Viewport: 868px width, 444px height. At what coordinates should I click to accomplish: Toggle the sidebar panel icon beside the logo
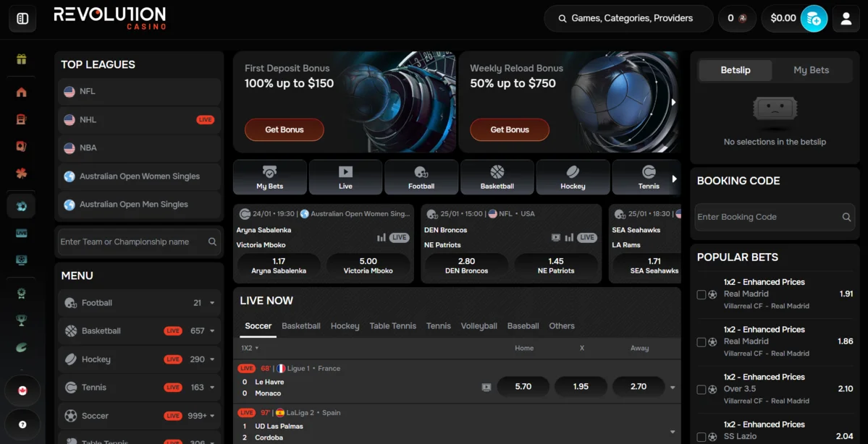[x=22, y=19]
